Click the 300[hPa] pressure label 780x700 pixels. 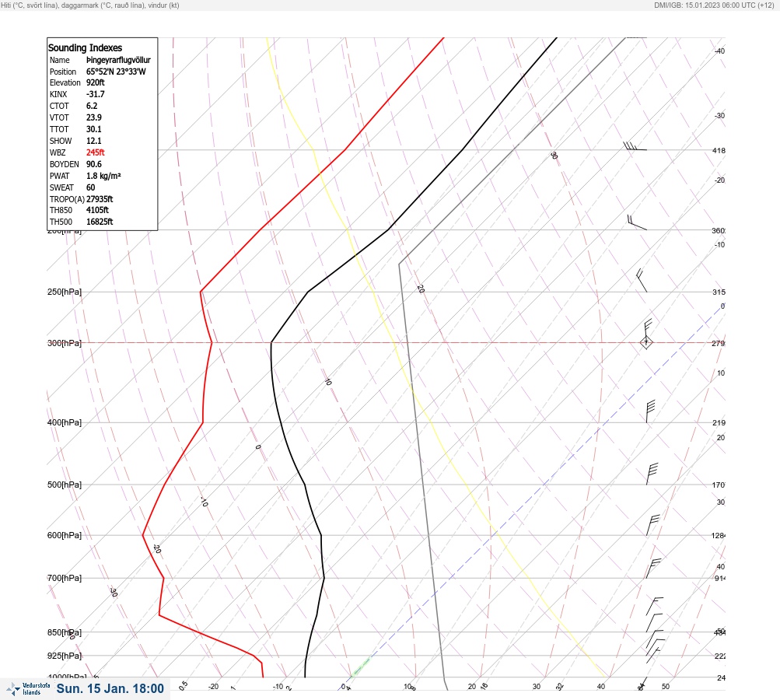pyautogui.click(x=65, y=343)
